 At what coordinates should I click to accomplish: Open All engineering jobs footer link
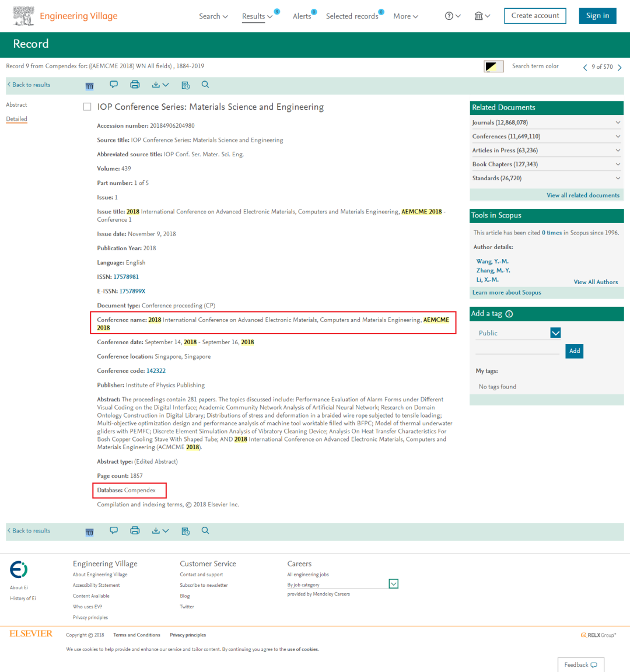(x=308, y=575)
